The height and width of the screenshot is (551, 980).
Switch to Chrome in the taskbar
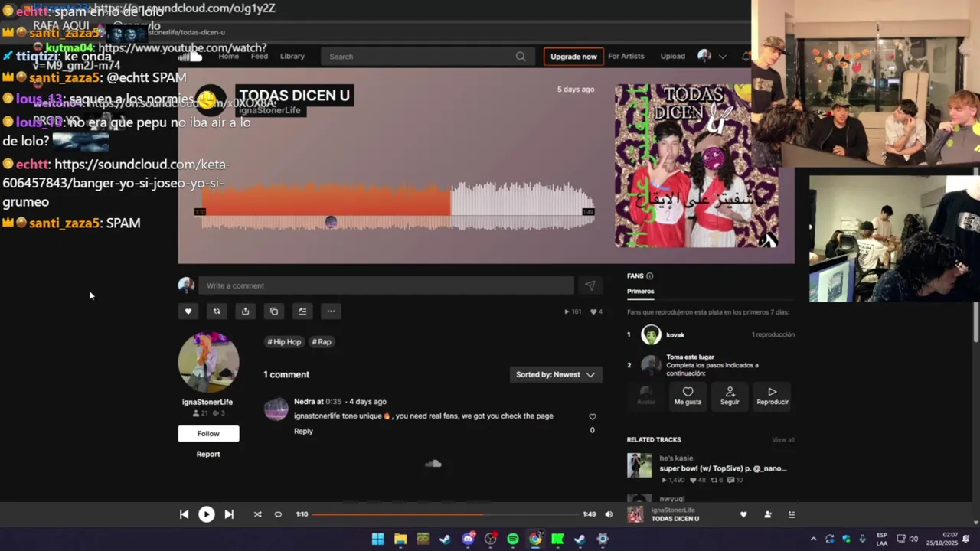pos(535,539)
